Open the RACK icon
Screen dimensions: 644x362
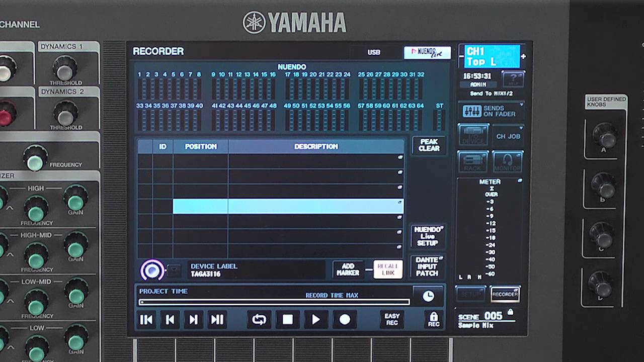coord(473,162)
